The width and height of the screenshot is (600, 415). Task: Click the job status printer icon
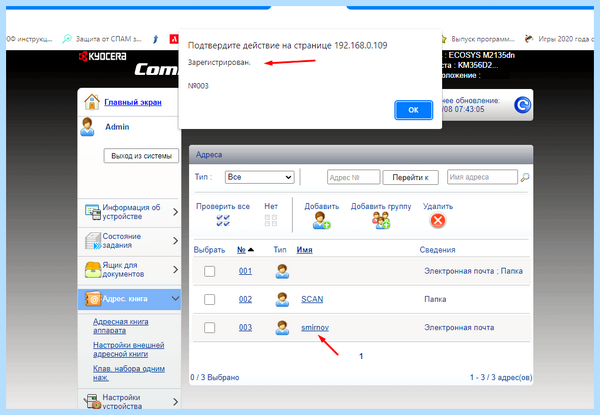pyautogui.click(x=93, y=241)
